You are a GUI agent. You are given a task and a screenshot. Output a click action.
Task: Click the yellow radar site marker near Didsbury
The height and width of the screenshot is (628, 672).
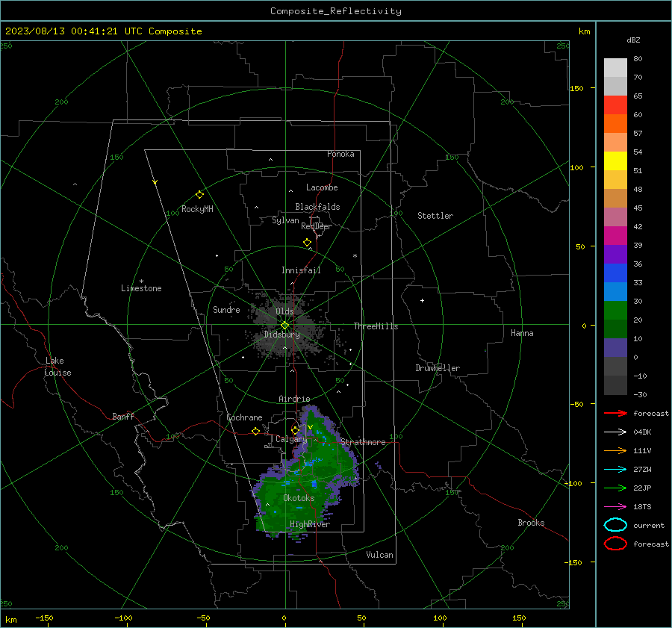click(284, 326)
